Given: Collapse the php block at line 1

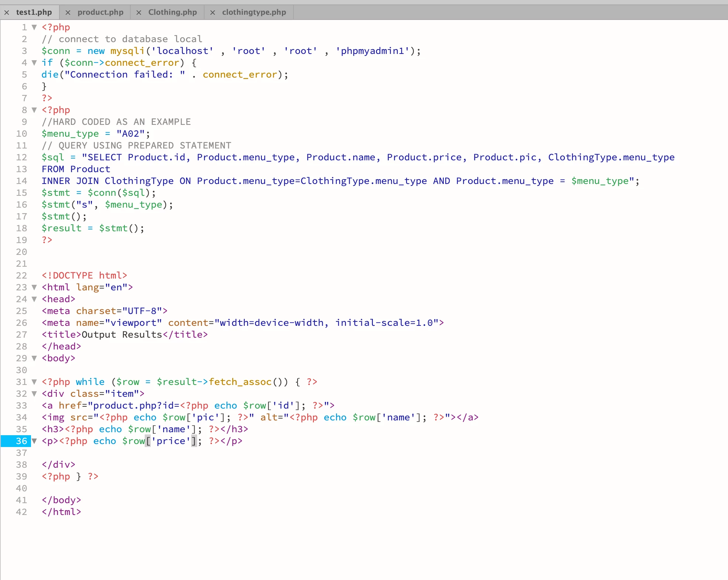Looking at the screenshot, I should (34, 27).
